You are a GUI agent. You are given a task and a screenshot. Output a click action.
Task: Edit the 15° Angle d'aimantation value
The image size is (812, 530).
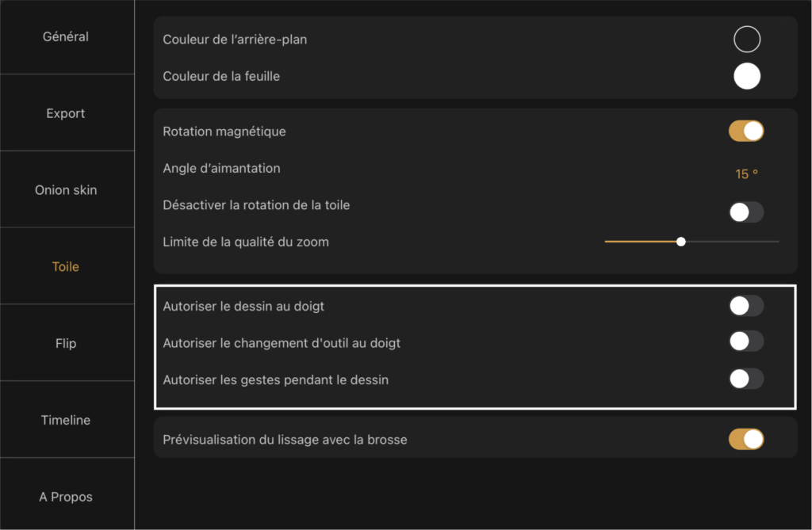[746, 174]
